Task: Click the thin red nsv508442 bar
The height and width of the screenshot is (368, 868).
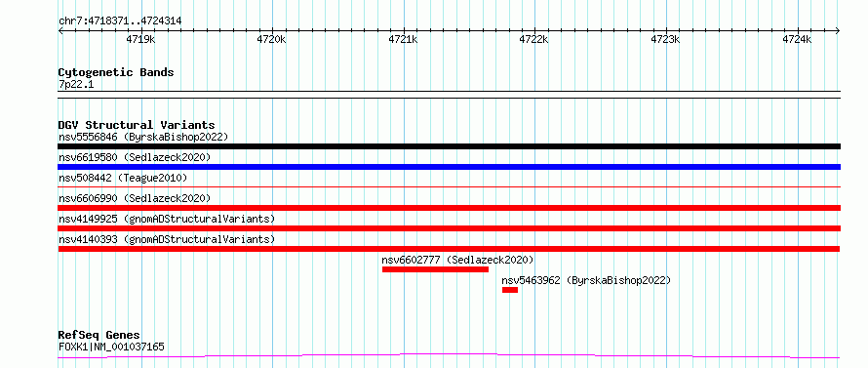Action: 449,187
